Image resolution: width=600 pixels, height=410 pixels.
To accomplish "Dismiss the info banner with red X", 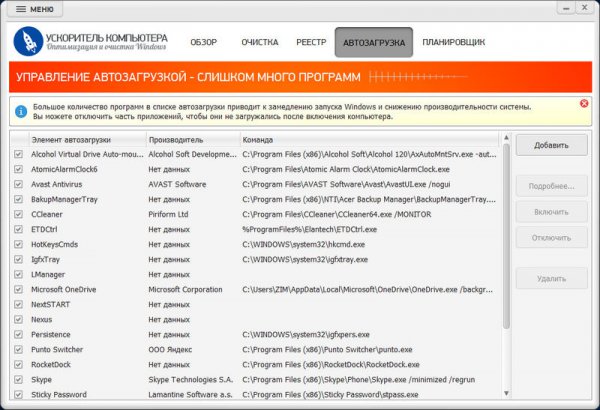I will click(584, 103).
